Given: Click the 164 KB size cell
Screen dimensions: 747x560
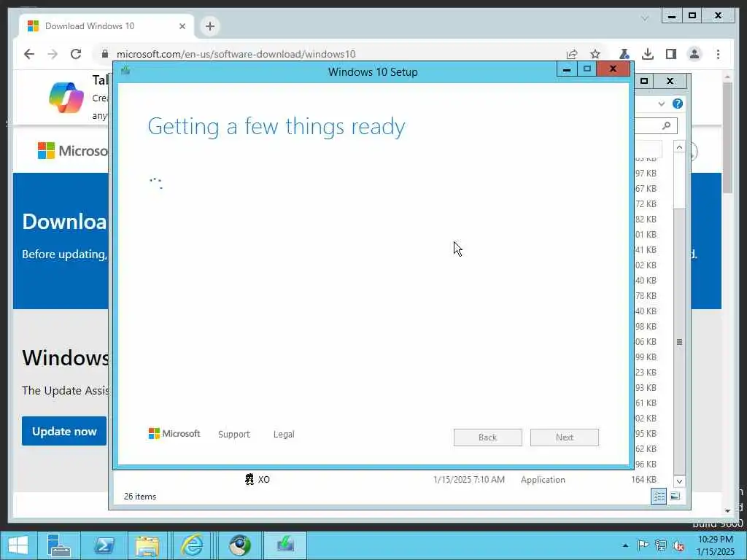Looking at the screenshot, I should (x=643, y=480).
